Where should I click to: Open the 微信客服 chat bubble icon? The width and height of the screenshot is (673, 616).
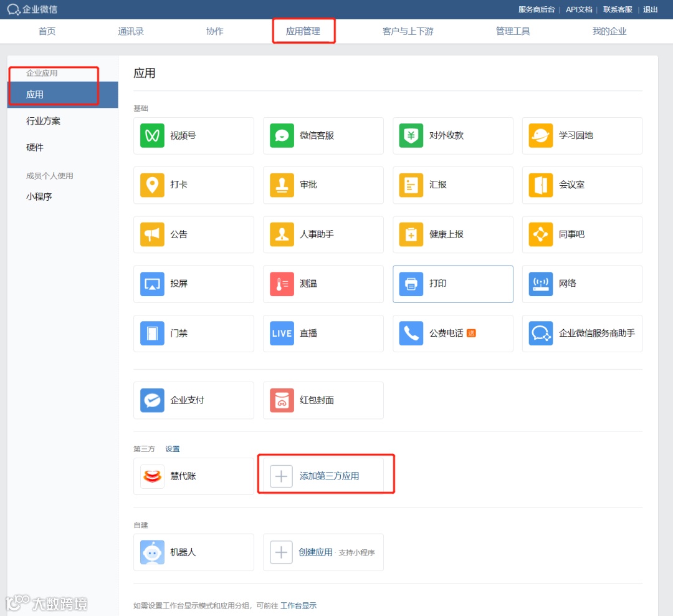click(282, 136)
